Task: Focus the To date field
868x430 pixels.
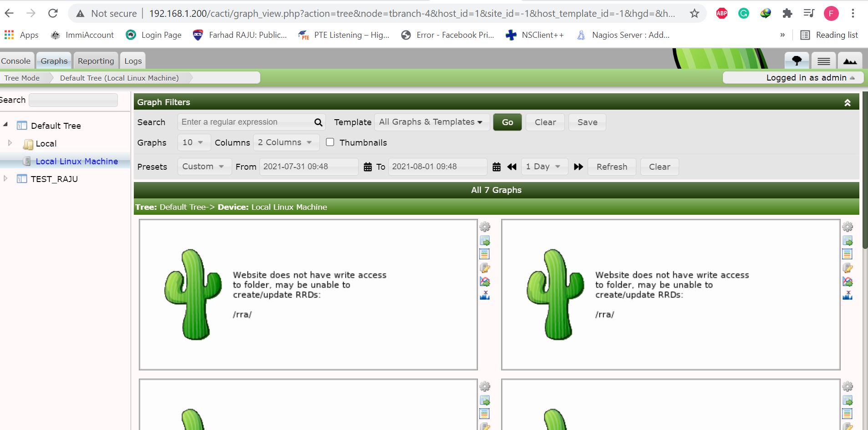Action: (438, 167)
